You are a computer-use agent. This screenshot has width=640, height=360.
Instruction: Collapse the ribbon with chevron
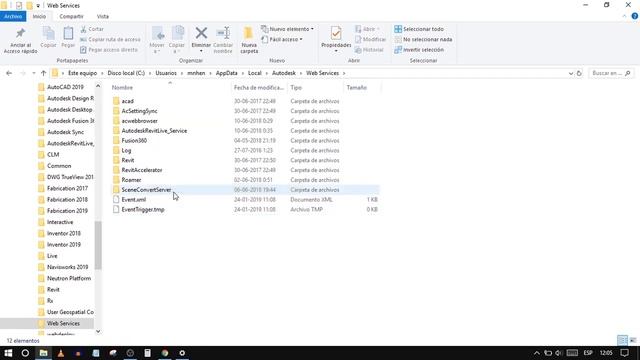624,16
